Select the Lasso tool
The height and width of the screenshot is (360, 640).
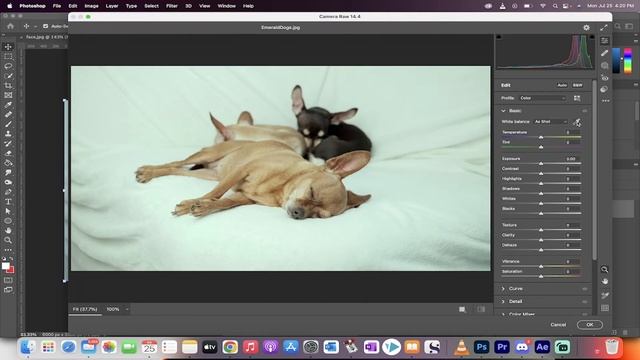[x=8, y=66]
